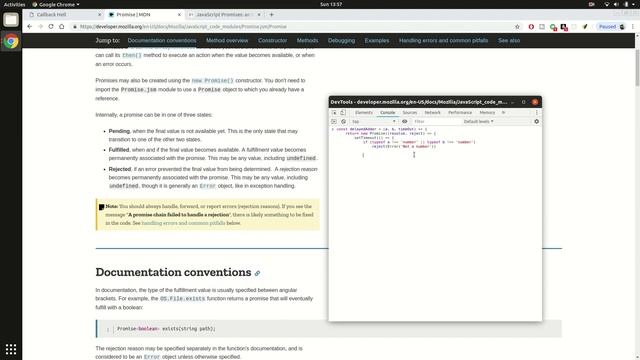Open a new browser tab
Screen dimensions: 640x360
coord(271,15)
